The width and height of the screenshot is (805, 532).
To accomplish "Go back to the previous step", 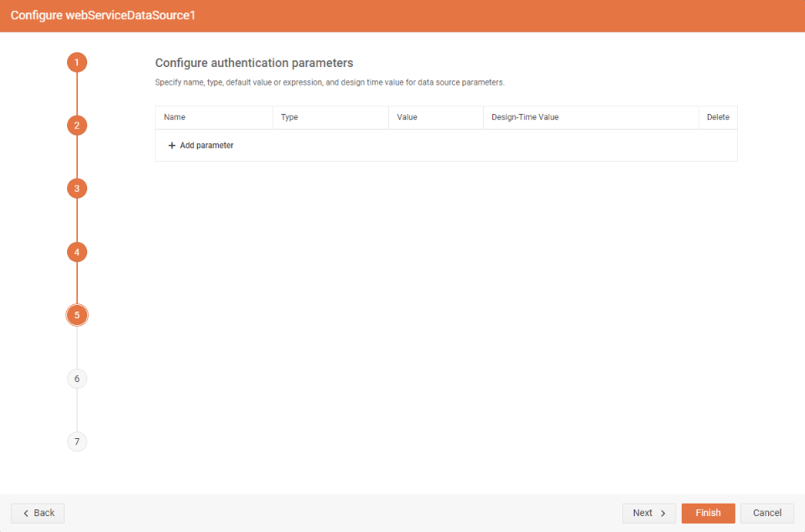I will (x=37, y=513).
